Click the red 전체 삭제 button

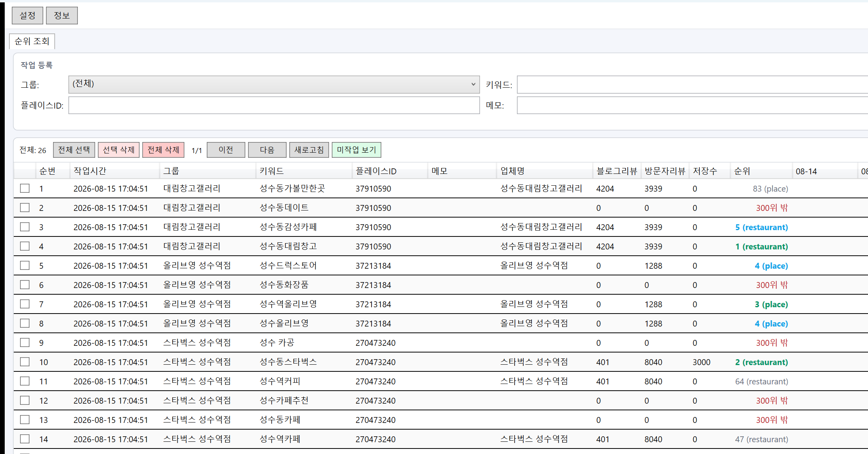pos(163,150)
